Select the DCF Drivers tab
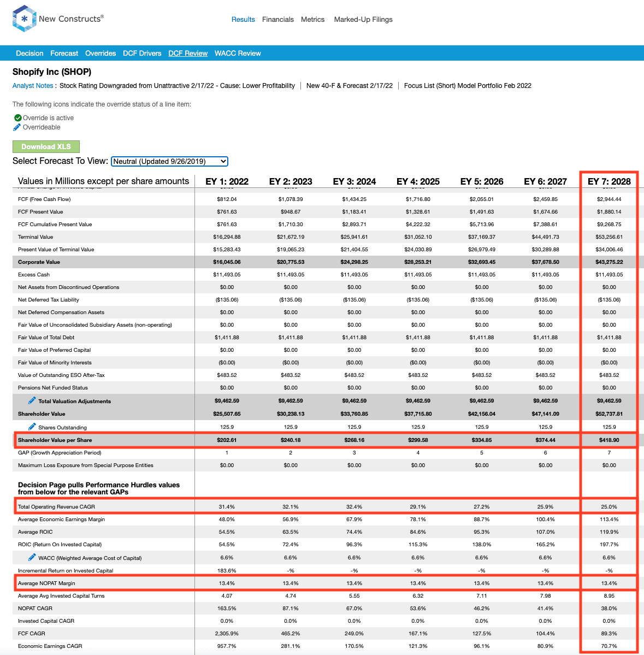 tap(142, 53)
